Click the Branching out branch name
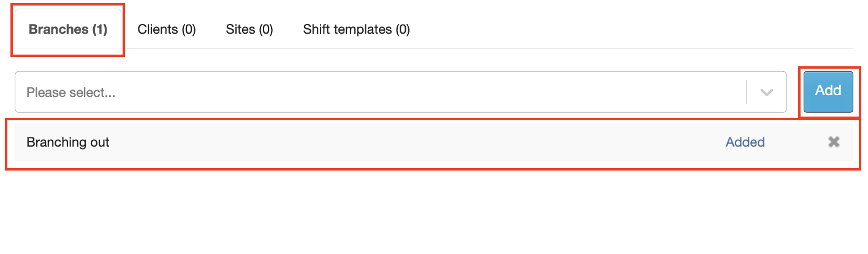 click(x=68, y=142)
